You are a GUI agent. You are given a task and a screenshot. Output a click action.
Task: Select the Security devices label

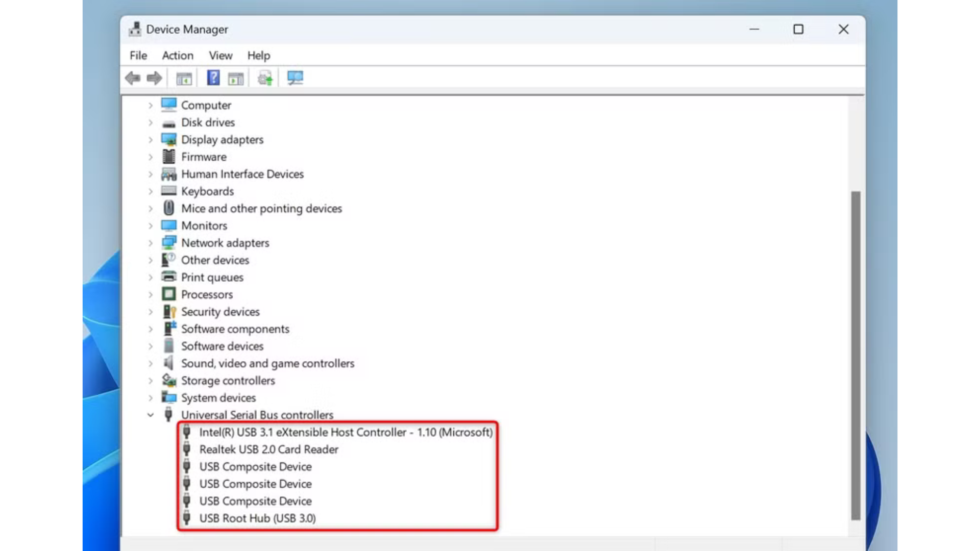tap(220, 312)
